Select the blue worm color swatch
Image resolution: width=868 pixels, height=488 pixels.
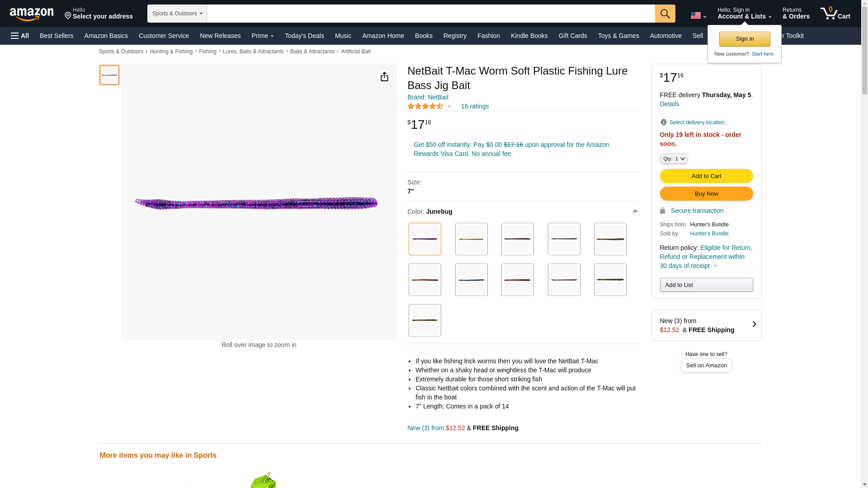tap(471, 280)
